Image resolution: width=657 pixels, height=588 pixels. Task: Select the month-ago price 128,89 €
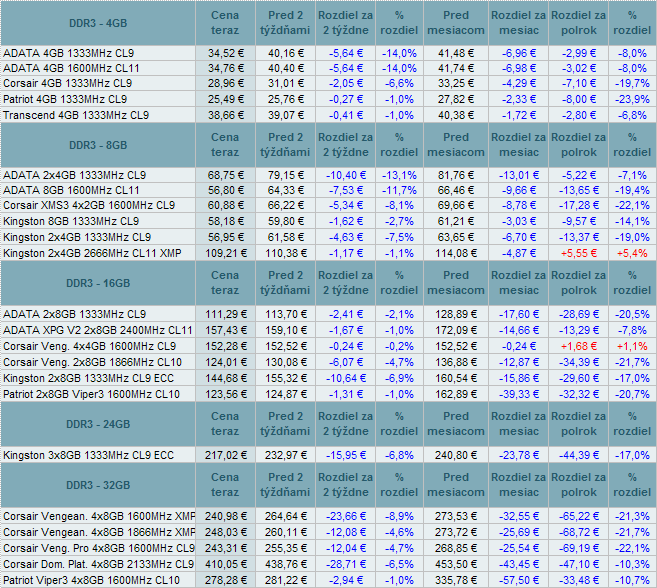[456, 314]
